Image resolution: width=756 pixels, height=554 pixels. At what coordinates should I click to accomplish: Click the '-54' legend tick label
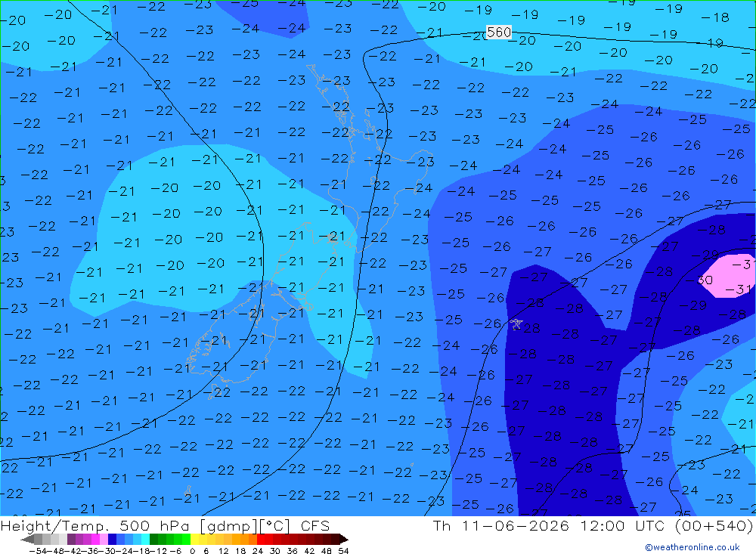pyautogui.click(x=38, y=551)
